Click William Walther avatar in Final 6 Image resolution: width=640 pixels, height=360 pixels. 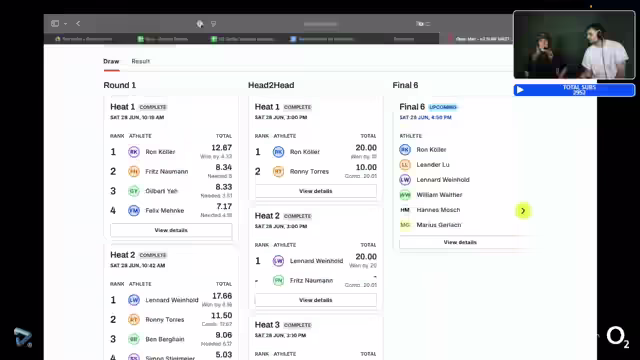pos(405,195)
